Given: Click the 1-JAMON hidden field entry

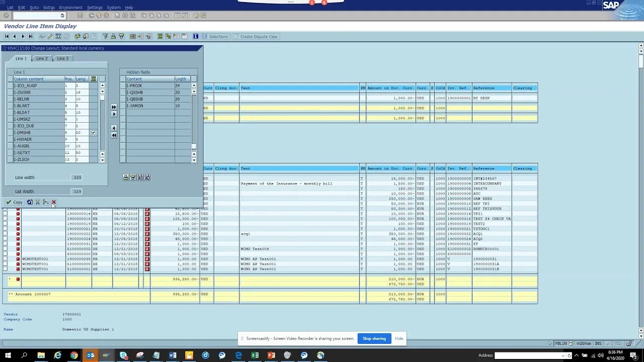Looking at the screenshot, I should (150, 106).
